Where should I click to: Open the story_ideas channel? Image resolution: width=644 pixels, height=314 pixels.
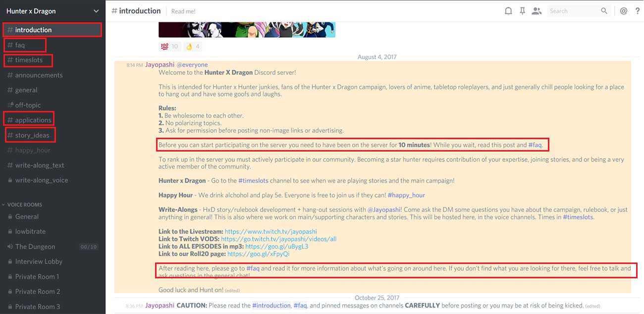click(53, 135)
